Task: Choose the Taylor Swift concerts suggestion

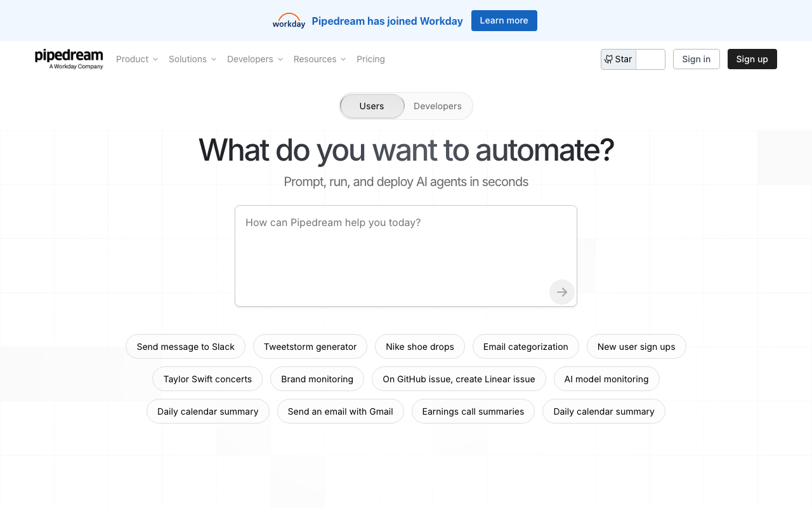Action: 207,379
